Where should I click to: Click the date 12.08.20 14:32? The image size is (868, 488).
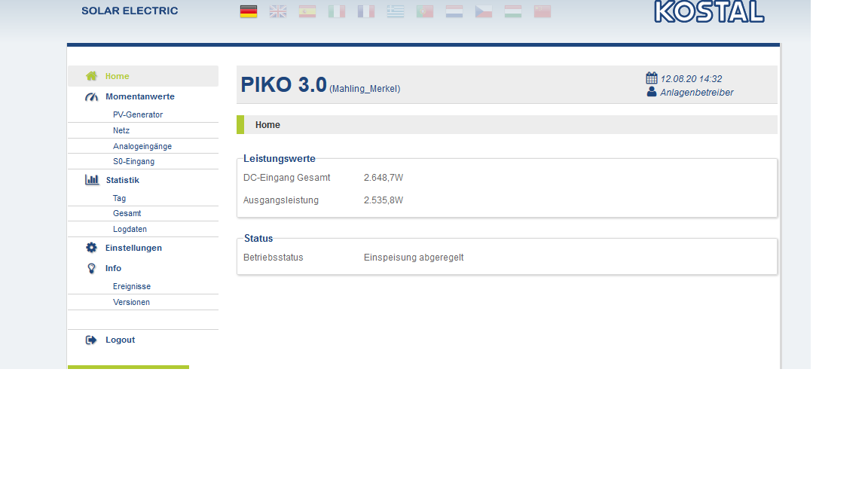click(x=691, y=78)
